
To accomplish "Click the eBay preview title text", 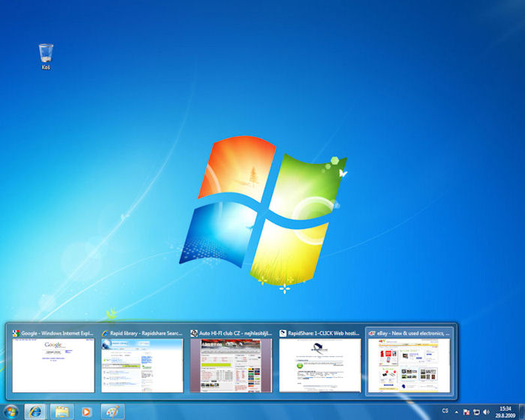I will pyautogui.click(x=413, y=332).
